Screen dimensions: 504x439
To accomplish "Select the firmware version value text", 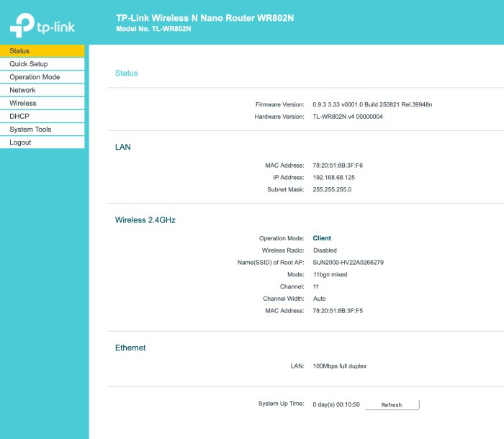I will click(x=372, y=104).
